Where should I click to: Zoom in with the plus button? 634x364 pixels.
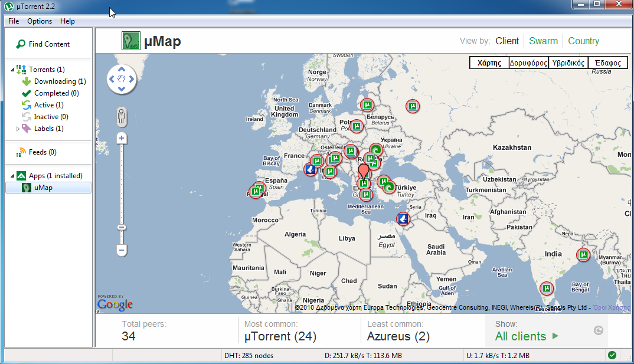[121, 139]
